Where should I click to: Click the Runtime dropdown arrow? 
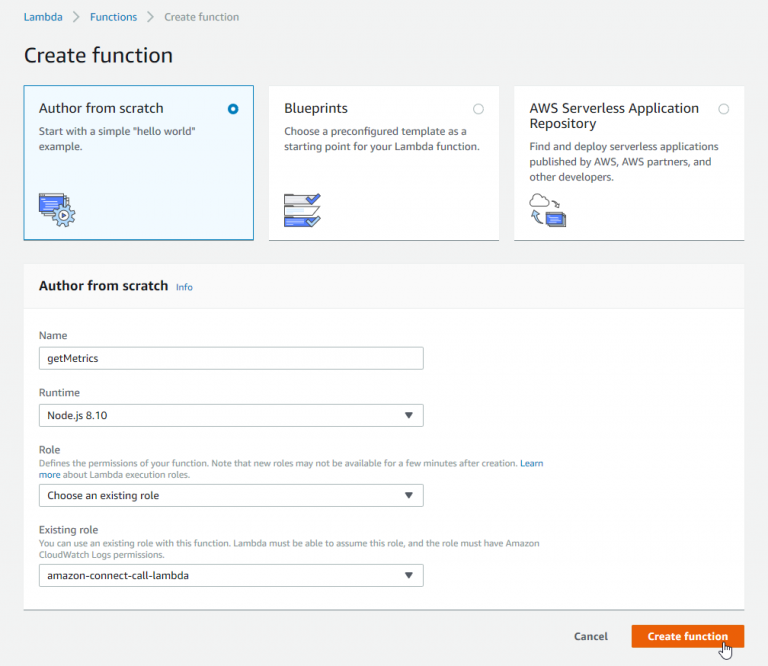[x=408, y=415]
